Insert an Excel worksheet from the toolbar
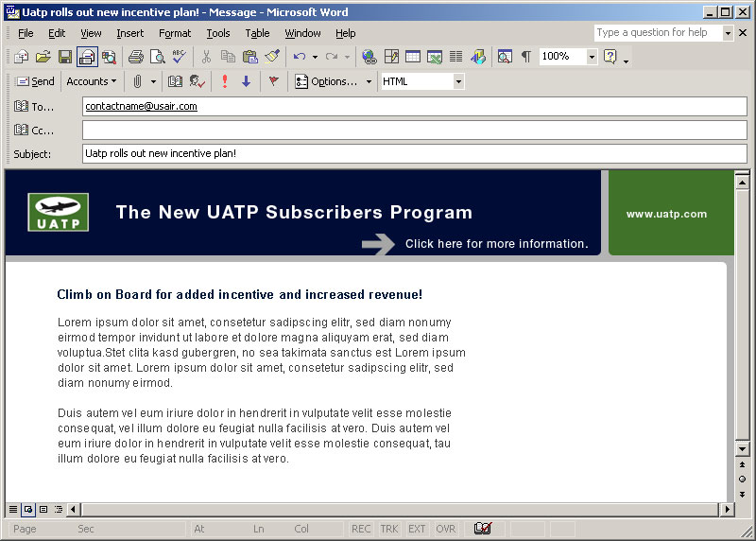The image size is (756, 541). pyautogui.click(x=435, y=57)
